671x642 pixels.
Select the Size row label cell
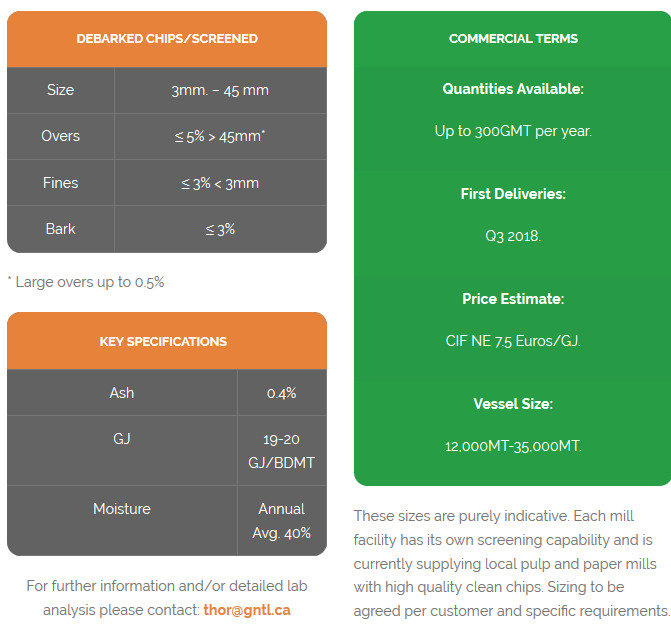click(61, 90)
